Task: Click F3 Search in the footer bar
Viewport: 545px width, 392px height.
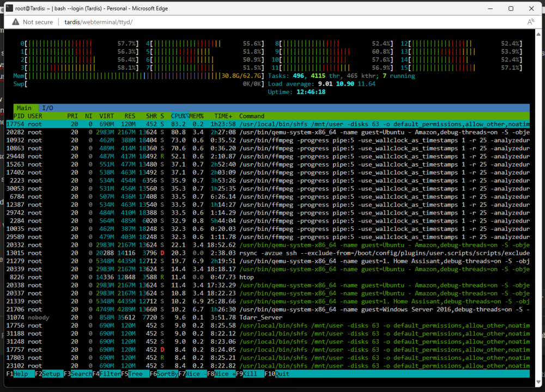Action: (78, 374)
